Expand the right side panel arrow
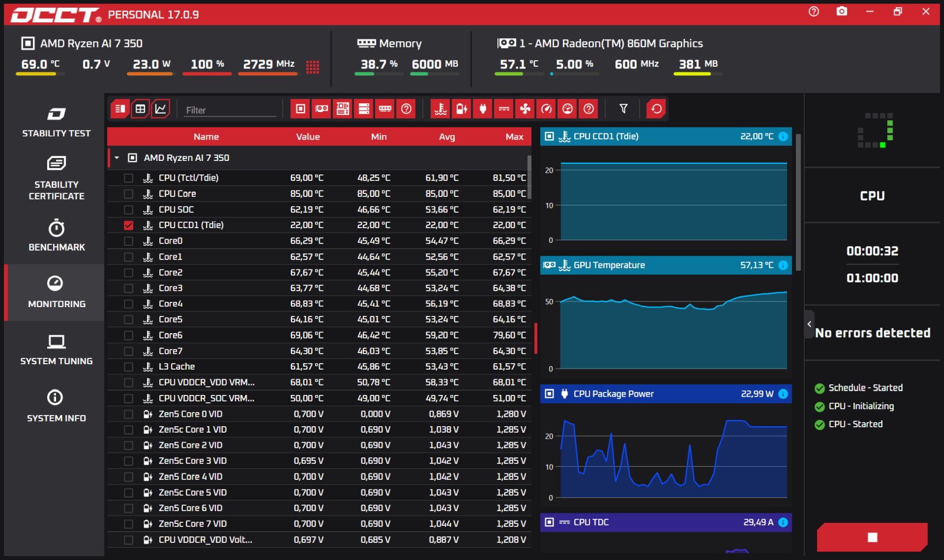944x560 pixels. coord(809,324)
